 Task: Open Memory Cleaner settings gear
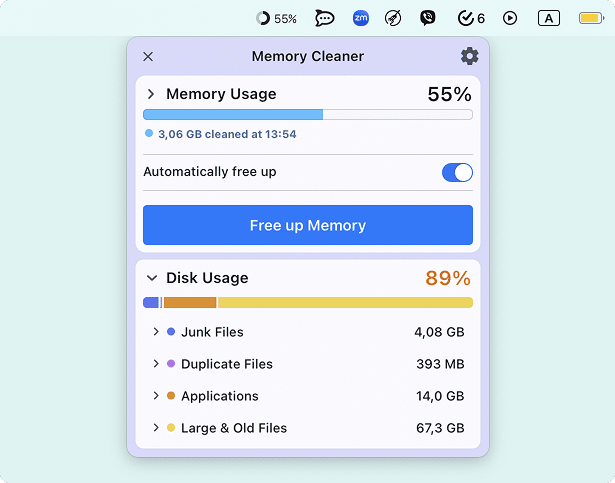pos(469,57)
